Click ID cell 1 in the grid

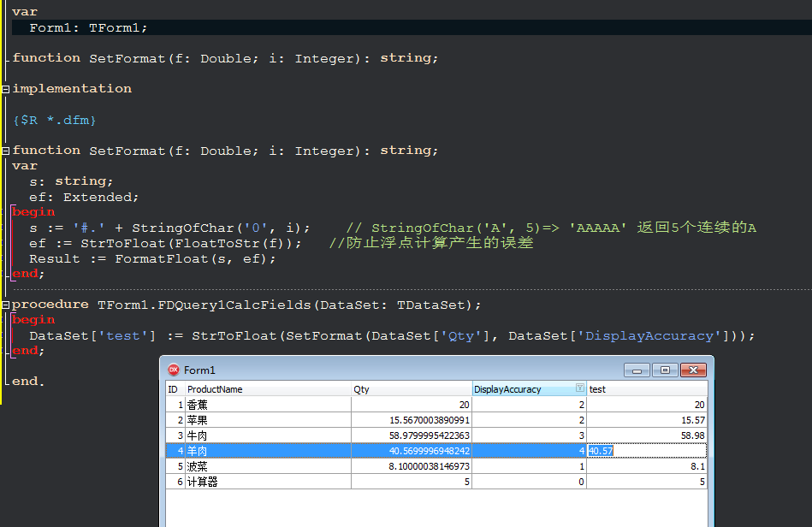click(x=175, y=405)
